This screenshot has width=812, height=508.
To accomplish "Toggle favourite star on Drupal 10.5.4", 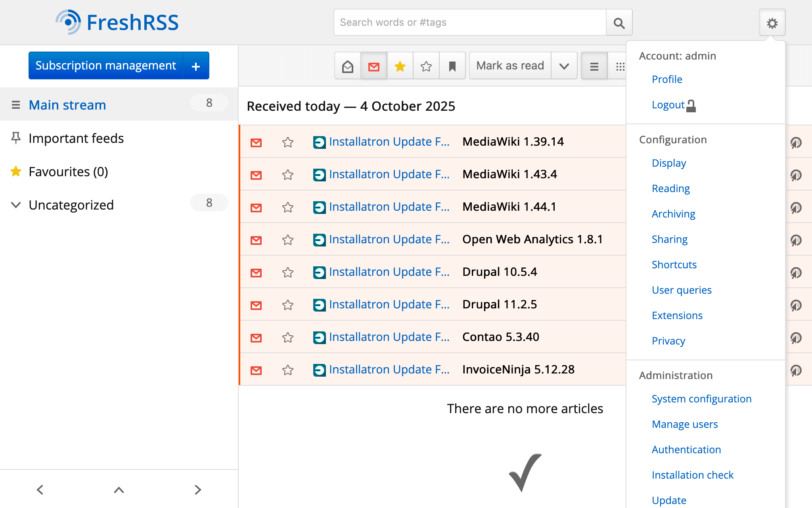I will point(288,272).
